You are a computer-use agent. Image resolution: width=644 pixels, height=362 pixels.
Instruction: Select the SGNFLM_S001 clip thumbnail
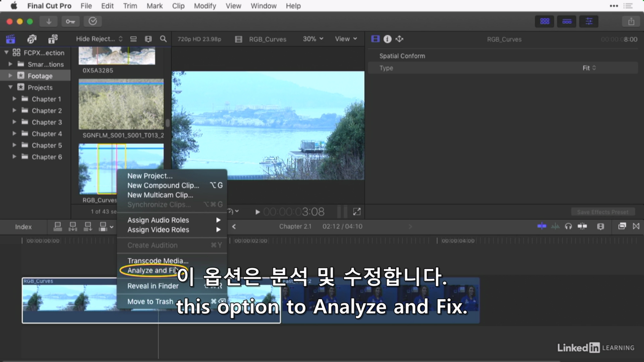(x=121, y=105)
